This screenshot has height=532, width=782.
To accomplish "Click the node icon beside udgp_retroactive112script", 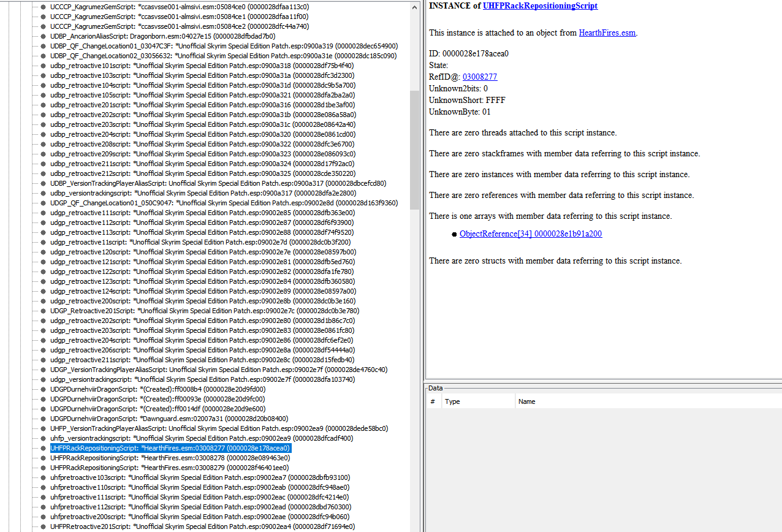I will coord(43,222).
